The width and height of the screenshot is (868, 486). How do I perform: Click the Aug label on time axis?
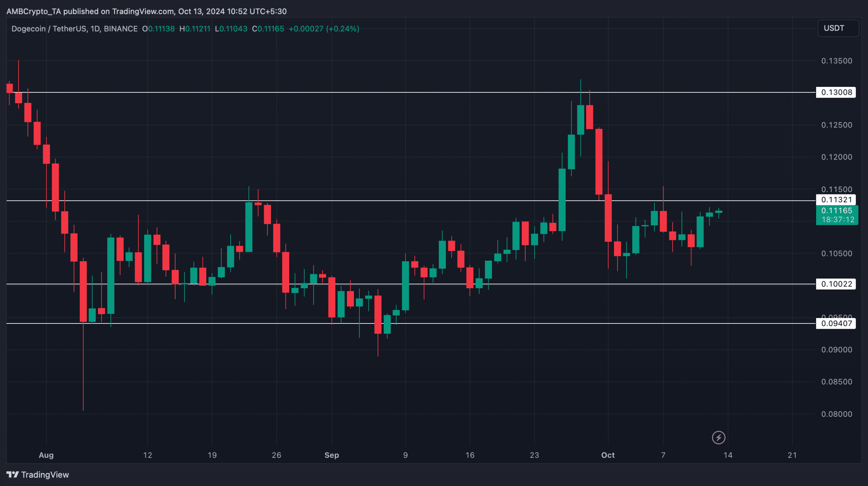46,455
